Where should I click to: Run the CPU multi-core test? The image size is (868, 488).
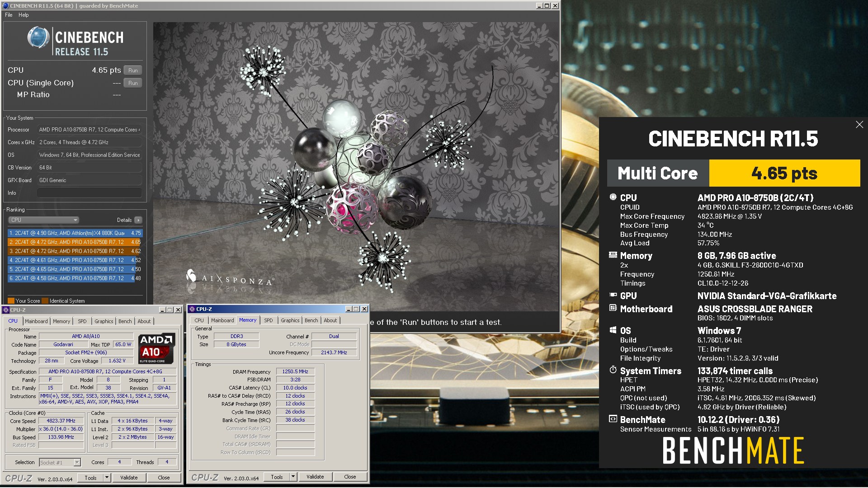click(133, 70)
